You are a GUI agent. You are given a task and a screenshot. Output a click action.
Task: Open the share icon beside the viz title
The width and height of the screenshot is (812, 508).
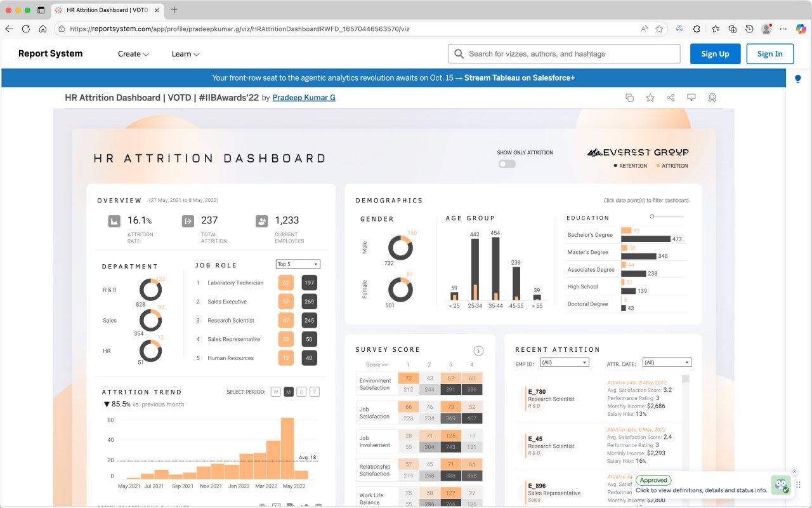[x=671, y=98]
